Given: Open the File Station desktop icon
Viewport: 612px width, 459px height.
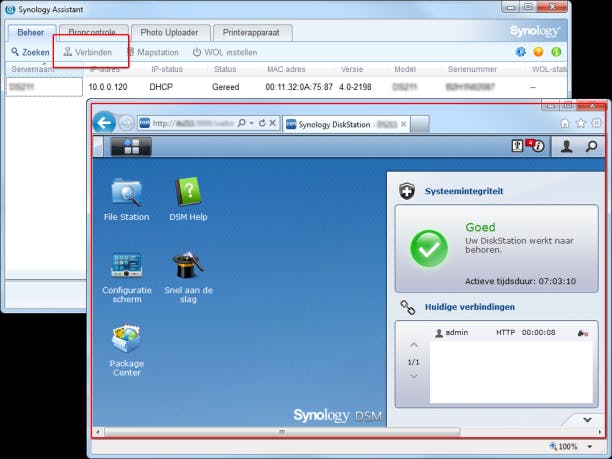Looking at the screenshot, I should click(126, 200).
